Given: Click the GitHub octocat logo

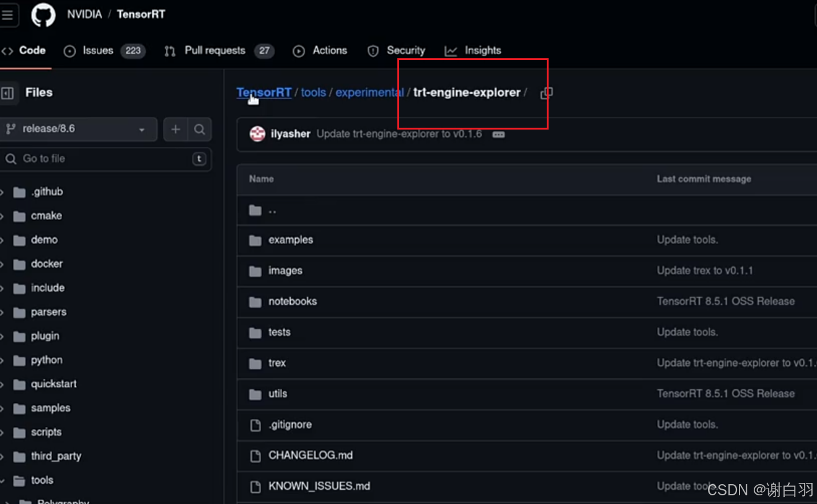Looking at the screenshot, I should [x=43, y=15].
